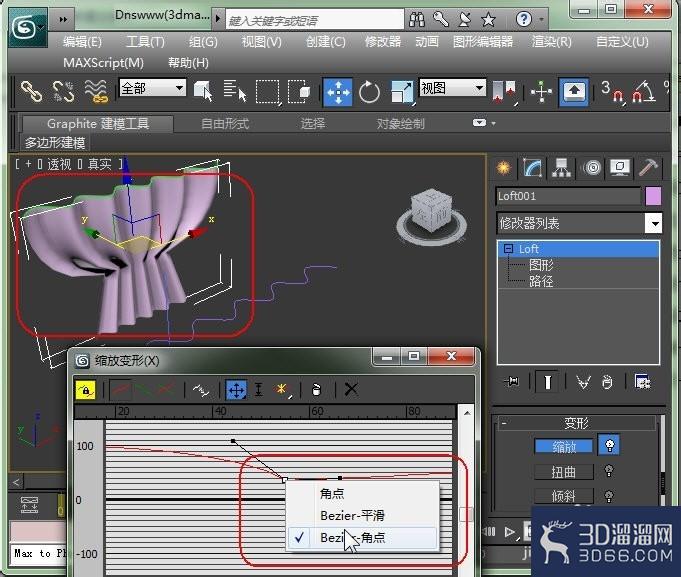Viewport: 681px width, 577px height.
Task: Open Configure Modifier Sets icon
Action: pyautogui.click(x=642, y=382)
